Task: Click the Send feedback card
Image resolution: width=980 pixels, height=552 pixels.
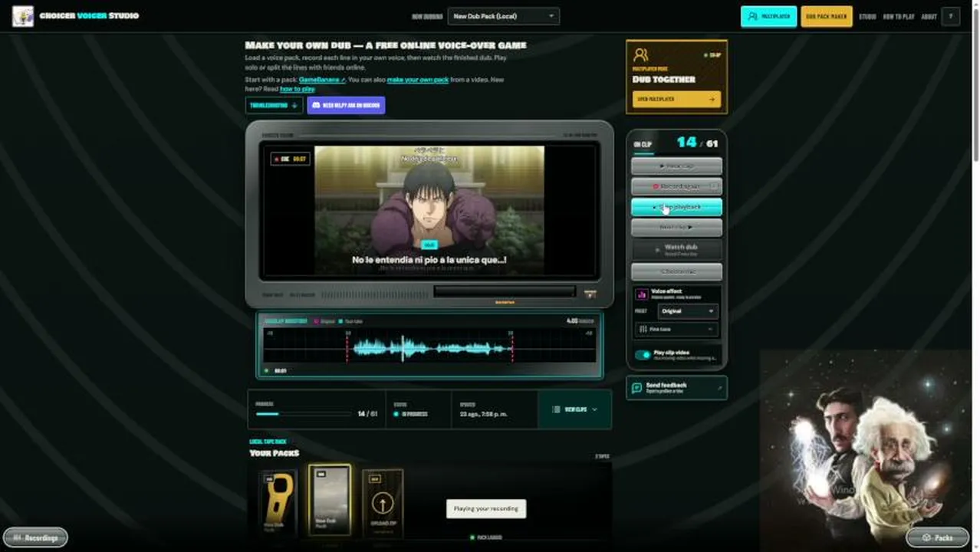Action: [x=676, y=388]
